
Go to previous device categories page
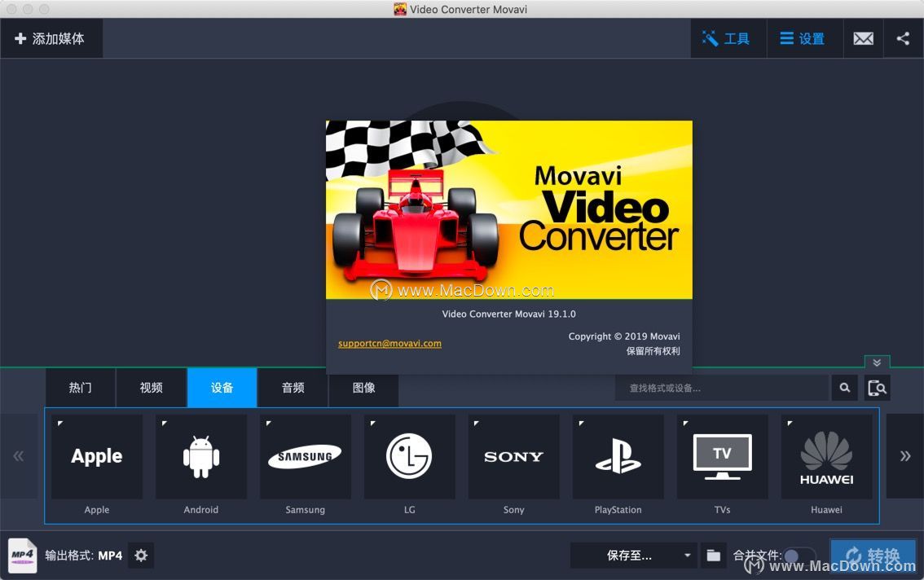19,455
